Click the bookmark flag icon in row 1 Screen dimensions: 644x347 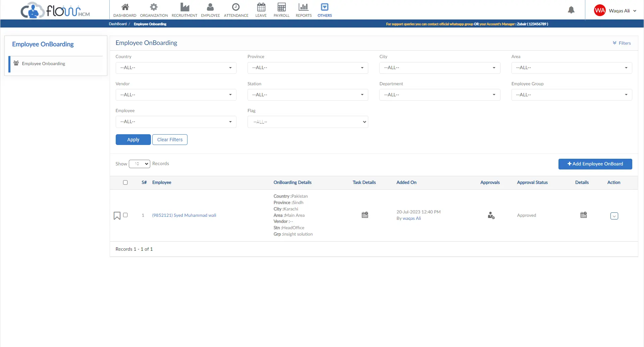click(117, 215)
